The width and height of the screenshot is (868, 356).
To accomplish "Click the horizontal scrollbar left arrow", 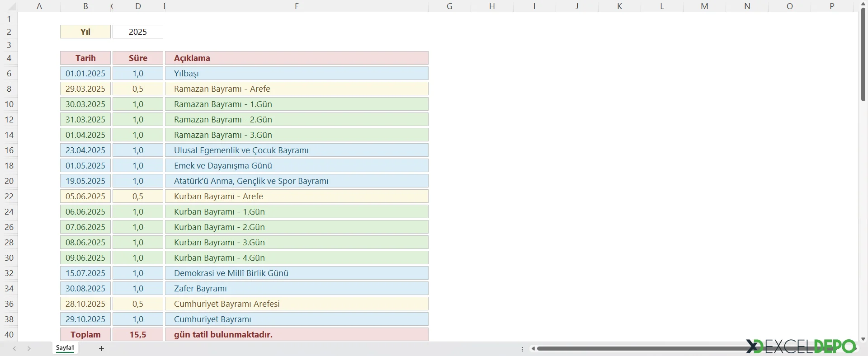I will click(533, 348).
